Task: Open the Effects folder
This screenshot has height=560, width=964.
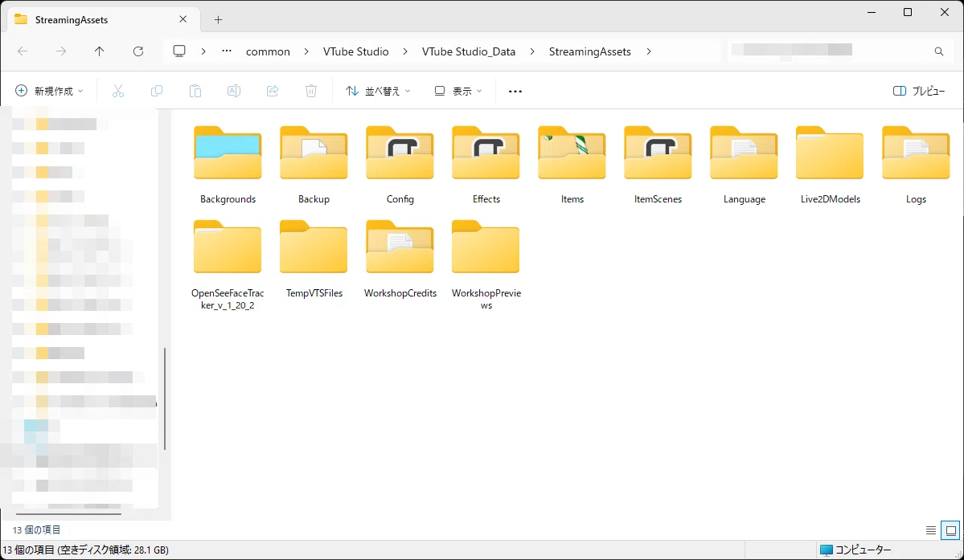Action: 486,166
